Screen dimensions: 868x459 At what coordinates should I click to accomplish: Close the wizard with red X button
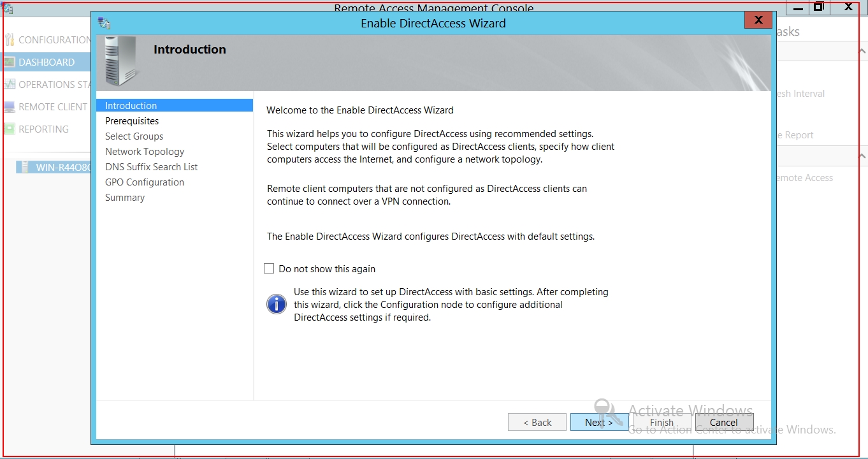(x=758, y=20)
